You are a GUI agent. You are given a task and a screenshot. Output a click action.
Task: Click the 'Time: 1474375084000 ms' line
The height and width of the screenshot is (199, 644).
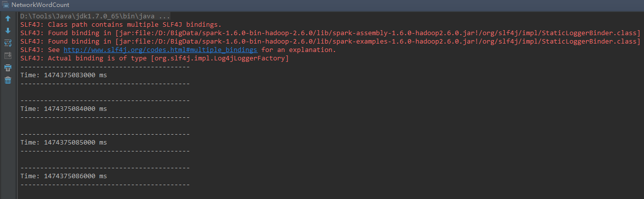[x=64, y=109]
